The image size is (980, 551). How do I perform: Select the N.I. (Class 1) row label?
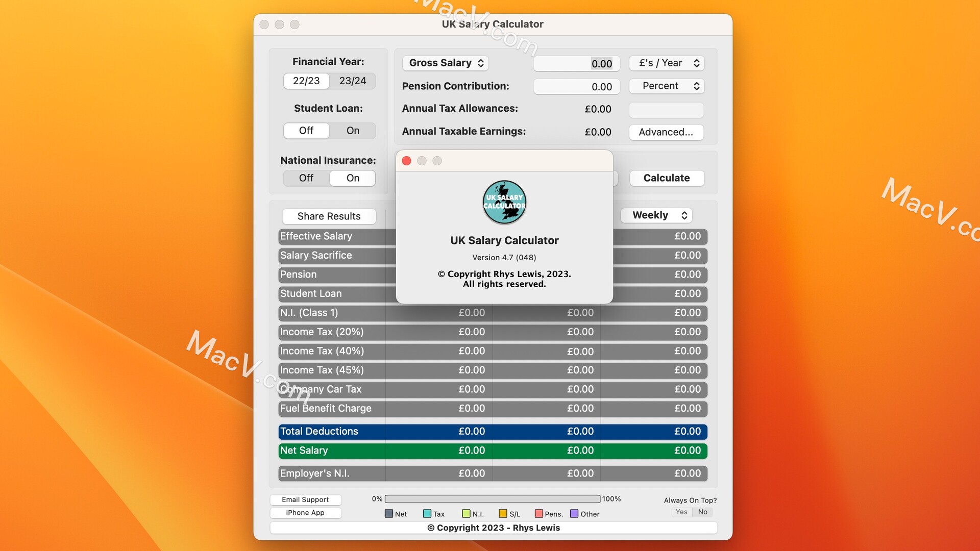click(309, 313)
